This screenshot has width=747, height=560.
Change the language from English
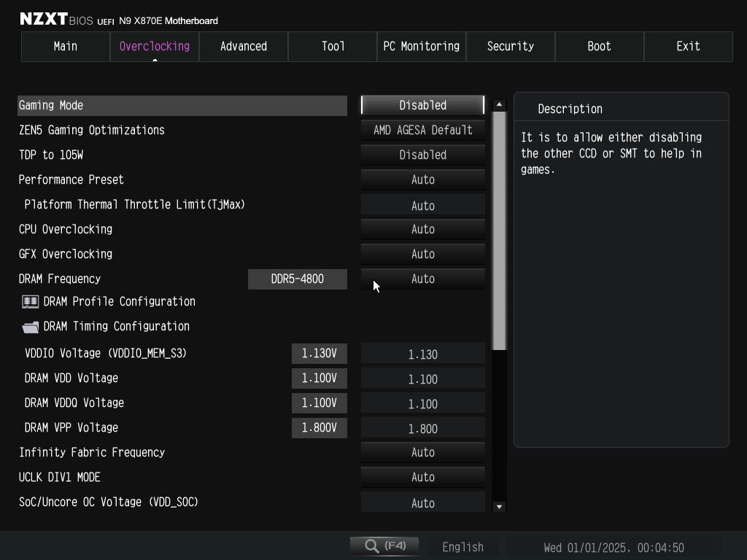(x=462, y=546)
